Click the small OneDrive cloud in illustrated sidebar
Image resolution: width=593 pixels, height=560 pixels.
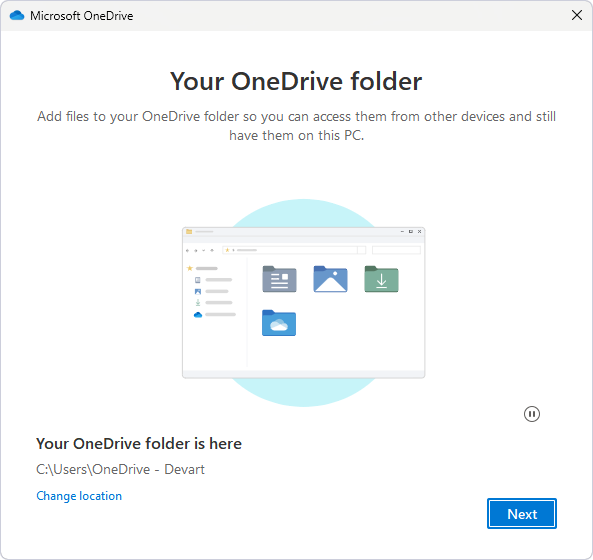198,315
